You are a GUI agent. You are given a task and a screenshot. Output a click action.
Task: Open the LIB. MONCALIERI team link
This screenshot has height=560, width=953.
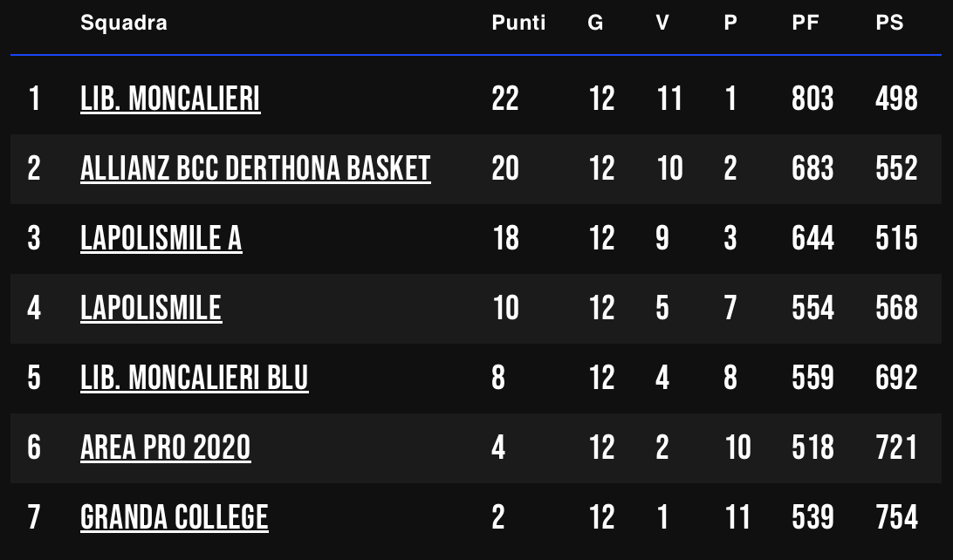tap(170, 99)
